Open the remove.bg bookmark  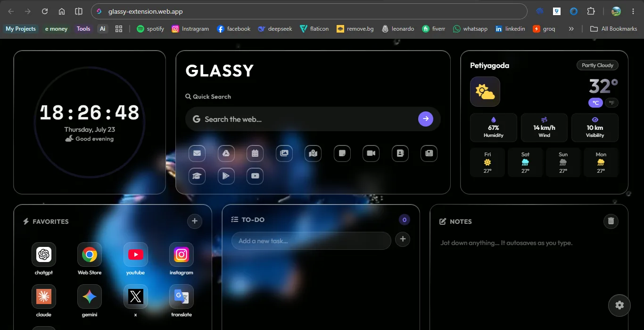[x=355, y=29]
